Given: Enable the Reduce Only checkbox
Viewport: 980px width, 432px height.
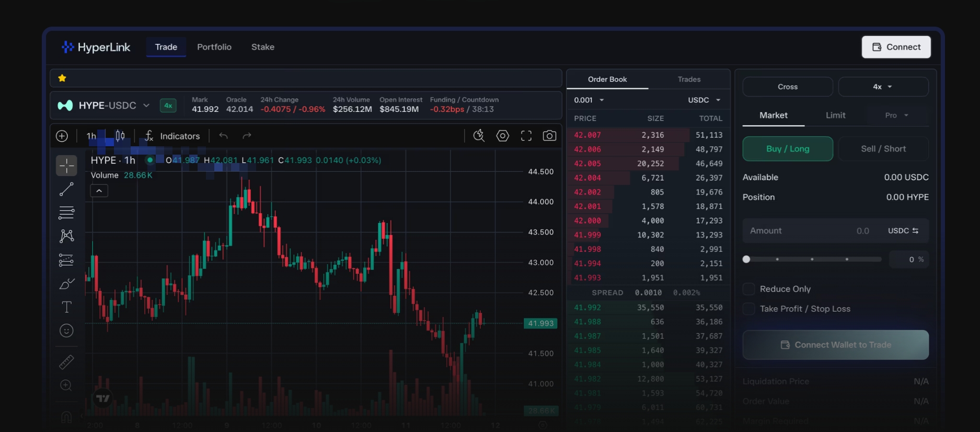Looking at the screenshot, I should click(x=748, y=289).
